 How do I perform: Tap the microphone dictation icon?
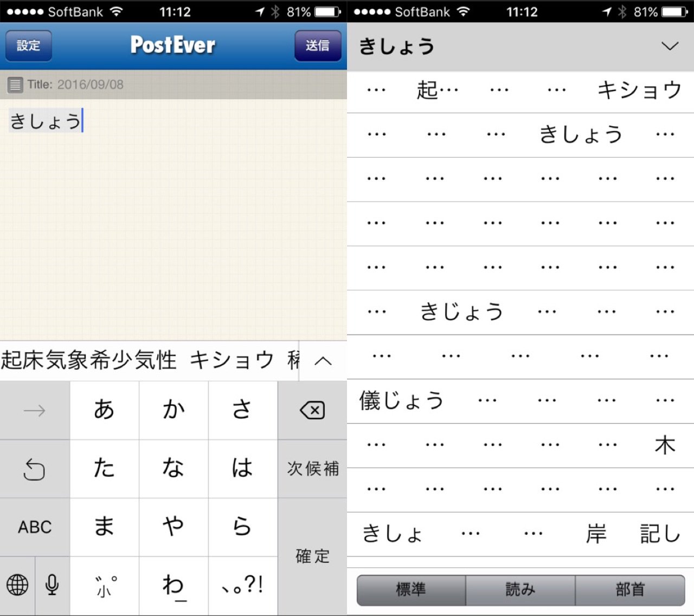pos(52,585)
